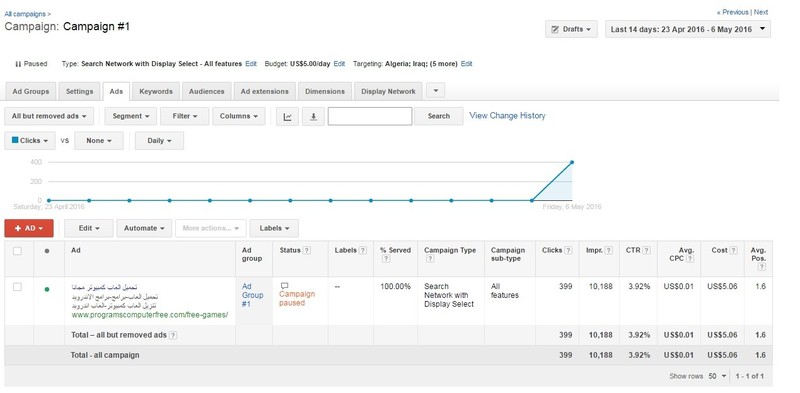This screenshot has height=393, width=800.
Task: Click help icon next to Clicks column
Action: [x=568, y=251]
